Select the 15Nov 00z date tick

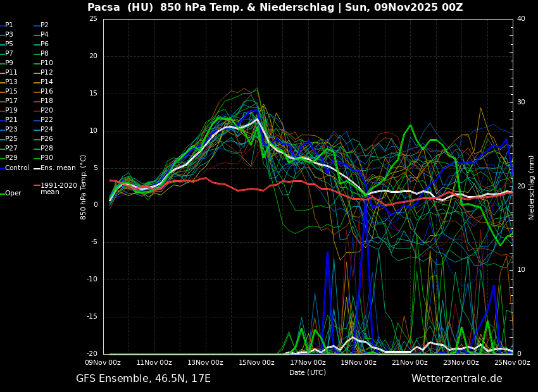[x=256, y=363]
